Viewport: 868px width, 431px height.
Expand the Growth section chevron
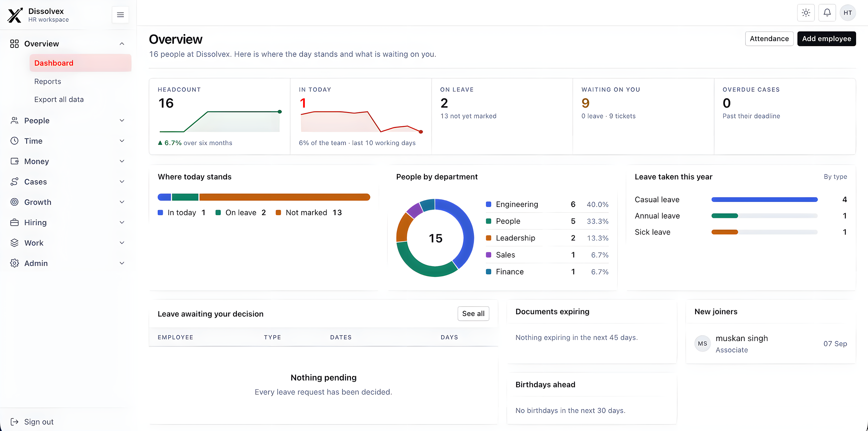(x=122, y=202)
